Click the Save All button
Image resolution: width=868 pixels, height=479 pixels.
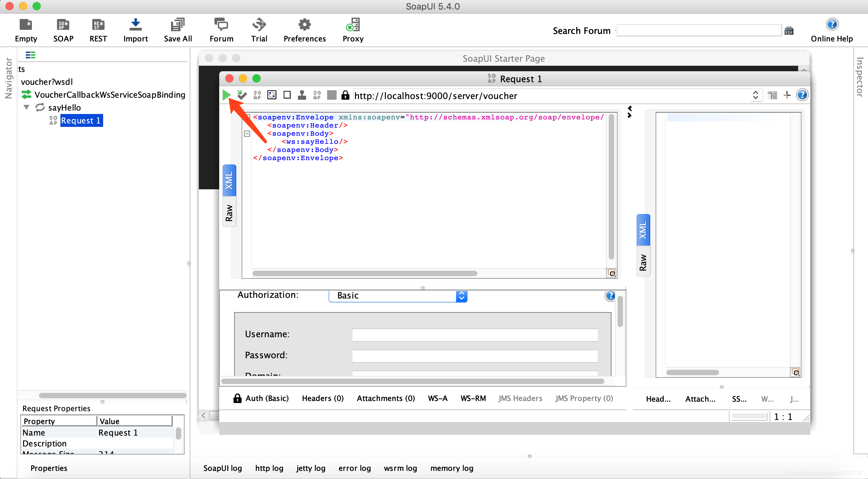coord(177,30)
